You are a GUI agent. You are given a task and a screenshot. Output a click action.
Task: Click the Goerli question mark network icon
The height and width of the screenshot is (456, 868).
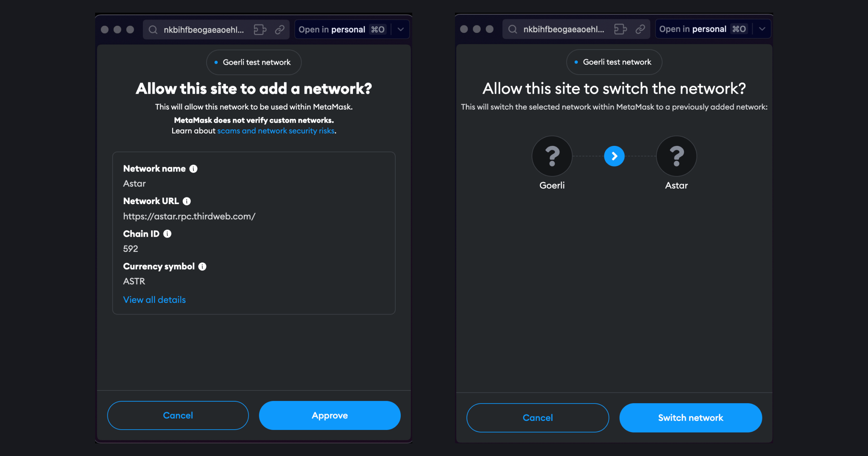point(552,156)
